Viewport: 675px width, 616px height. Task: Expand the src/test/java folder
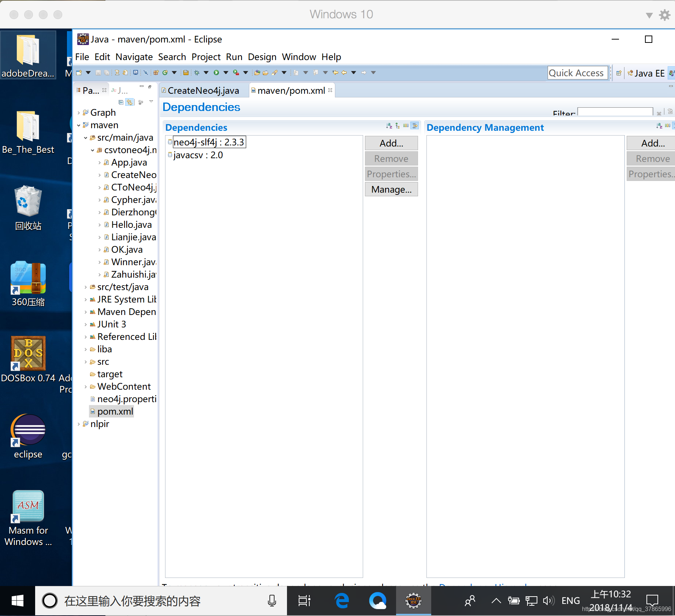pos(86,287)
